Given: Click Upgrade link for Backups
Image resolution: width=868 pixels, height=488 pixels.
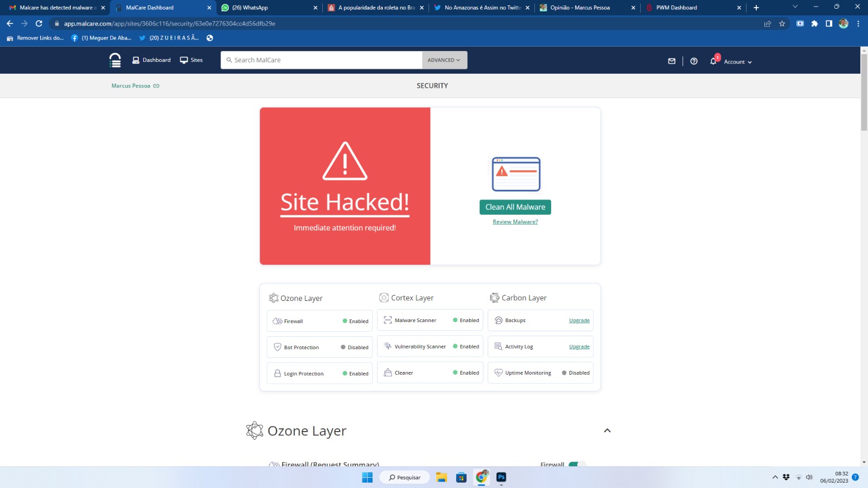Looking at the screenshot, I should 579,320.
